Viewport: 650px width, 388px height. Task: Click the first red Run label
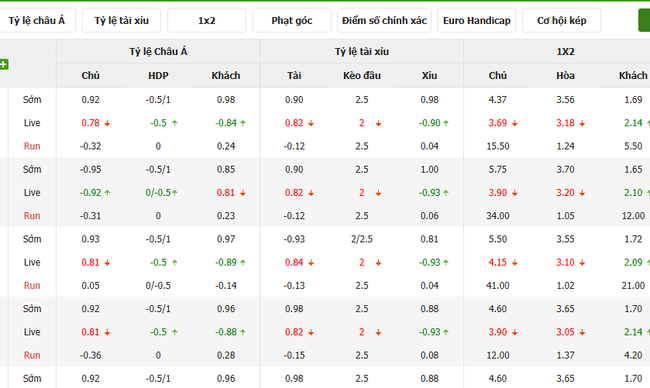(32, 146)
